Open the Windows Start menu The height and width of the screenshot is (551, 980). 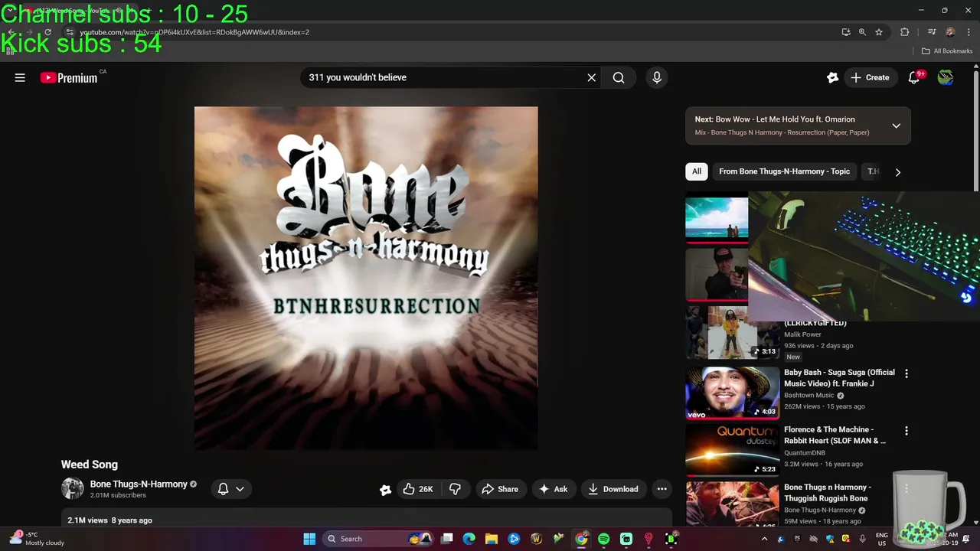pos(309,539)
